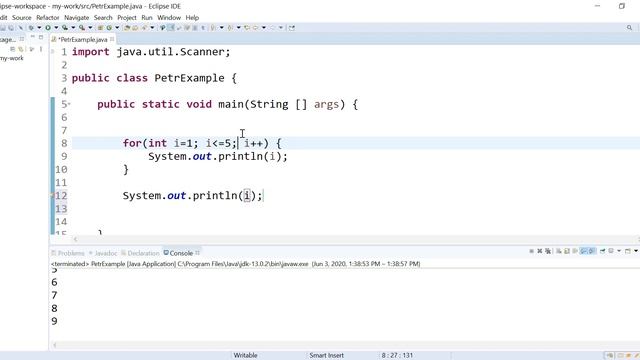Open the Window menu
The image size is (640, 360).
pyautogui.click(x=169, y=18)
